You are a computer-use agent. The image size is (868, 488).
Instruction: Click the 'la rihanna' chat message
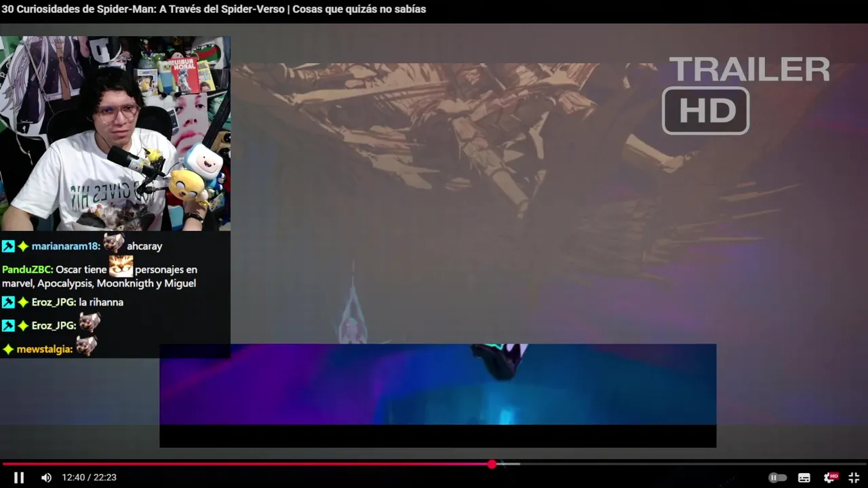[101, 302]
